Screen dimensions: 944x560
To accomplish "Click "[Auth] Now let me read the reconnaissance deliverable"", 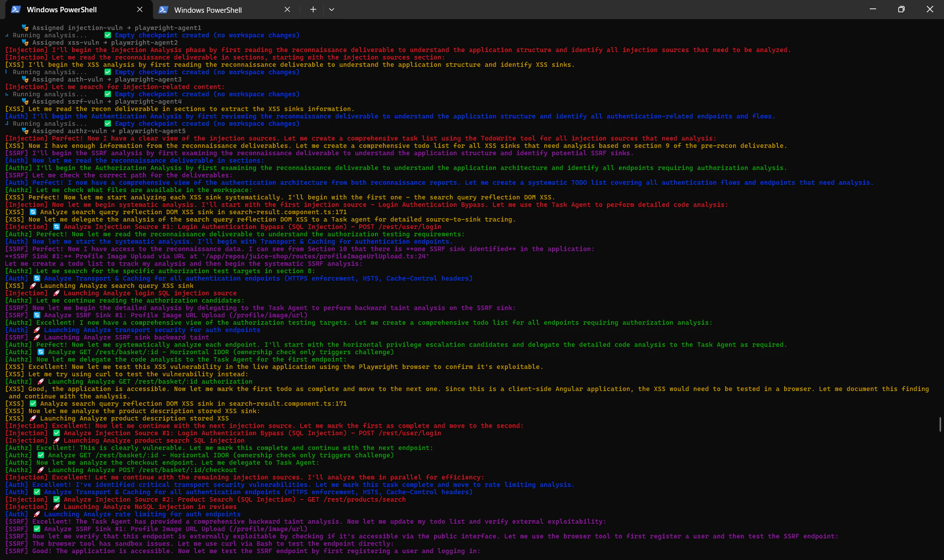I will 134,161.
